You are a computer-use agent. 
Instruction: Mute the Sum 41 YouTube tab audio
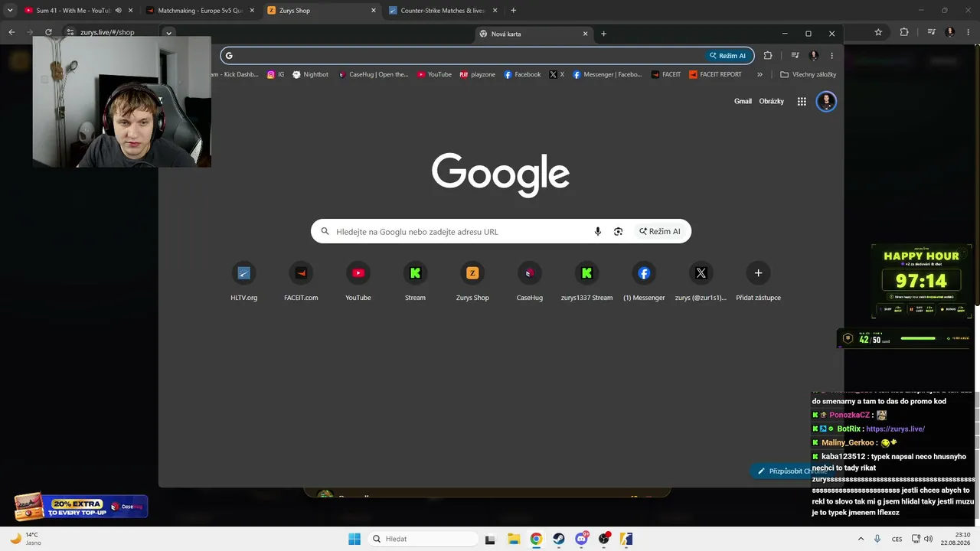118,11
